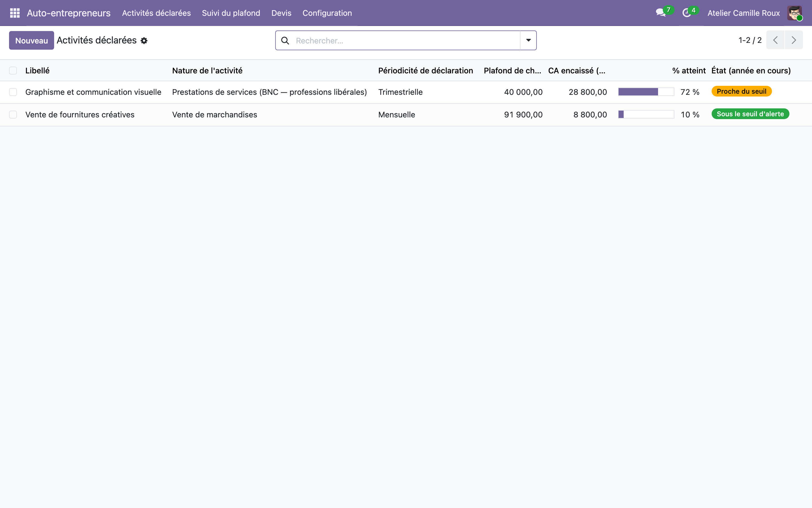Click the Activités déclarées breadcrumb title
Image resolution: width=812 pixels, height=508 pixels.
click(97, 40)
